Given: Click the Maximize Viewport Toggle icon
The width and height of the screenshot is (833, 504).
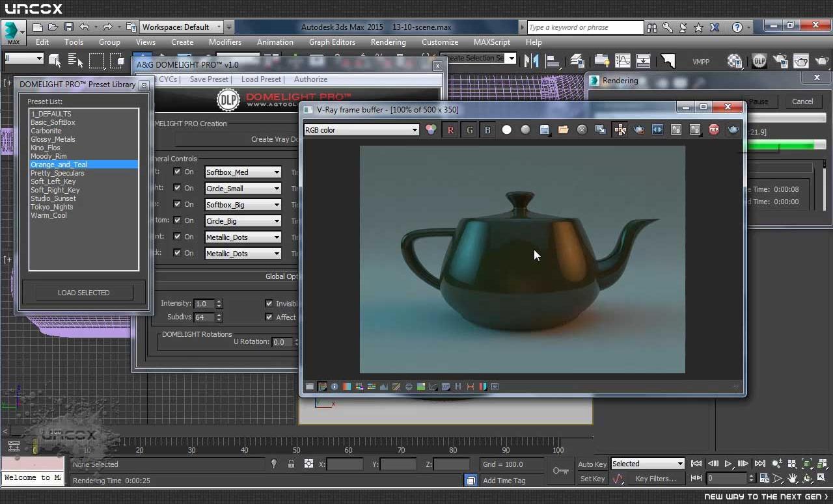Looking at the screenshot, I should [x=821, y=479].
